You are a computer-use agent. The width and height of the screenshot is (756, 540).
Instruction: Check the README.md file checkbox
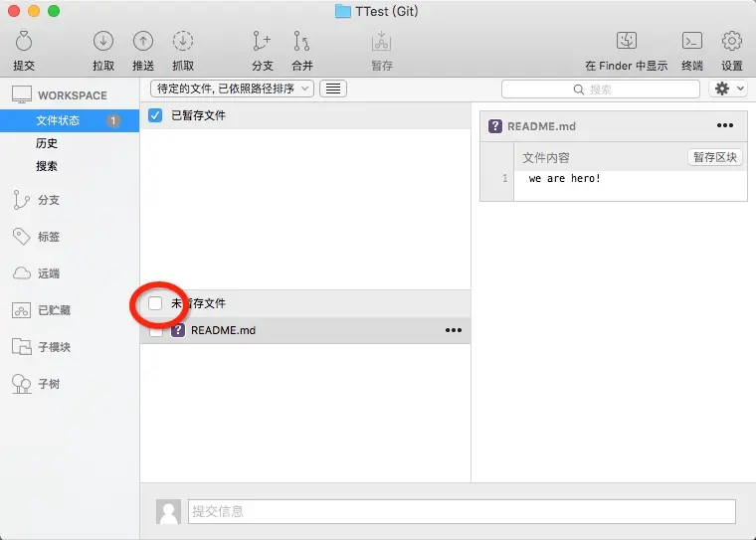click(155, 331)
